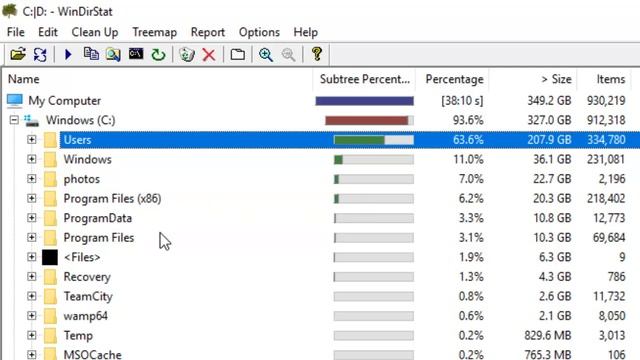Sort by the Items column header
This screenshot has height=360, width=640.
coord(604,79)
